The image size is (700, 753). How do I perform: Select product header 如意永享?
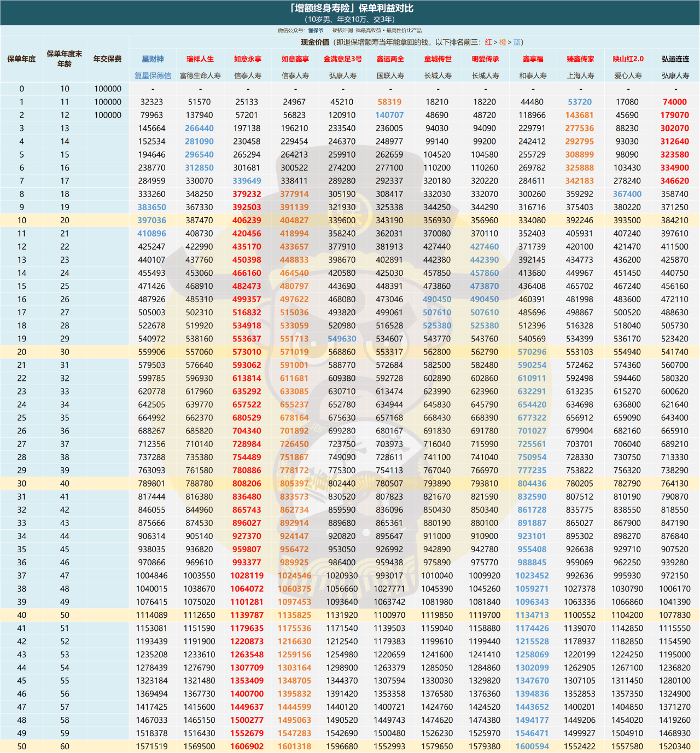click(x=248, y=59)
